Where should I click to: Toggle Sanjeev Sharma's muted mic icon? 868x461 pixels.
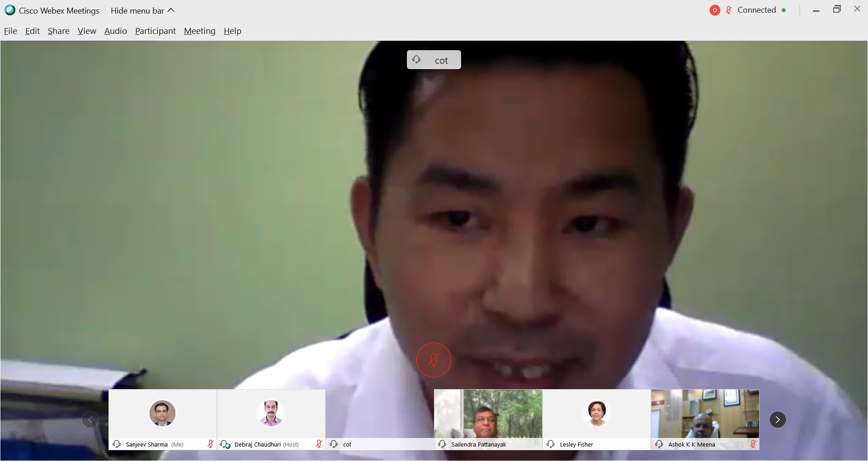coord(210,444)
